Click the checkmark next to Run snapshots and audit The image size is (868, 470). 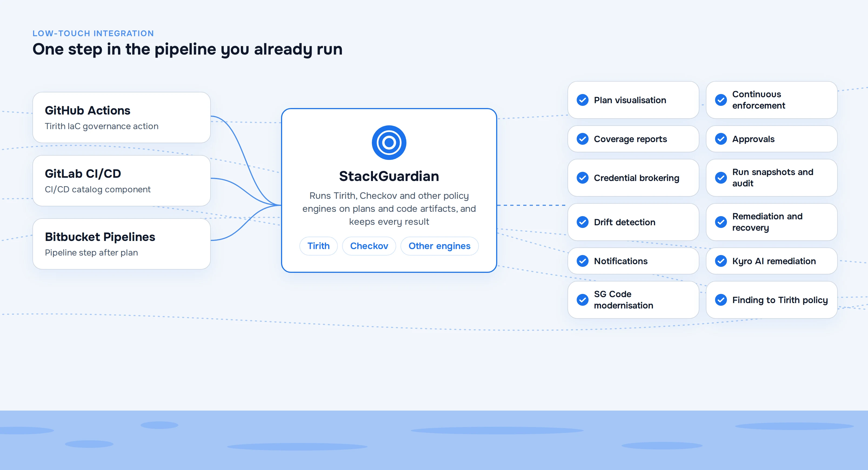pyautogui.click(x=721, y=178)
